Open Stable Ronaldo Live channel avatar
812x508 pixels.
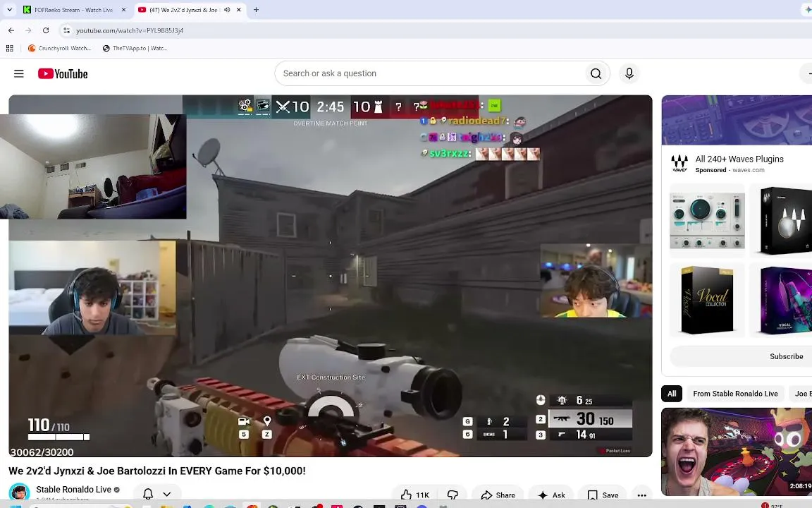[19, 491]
